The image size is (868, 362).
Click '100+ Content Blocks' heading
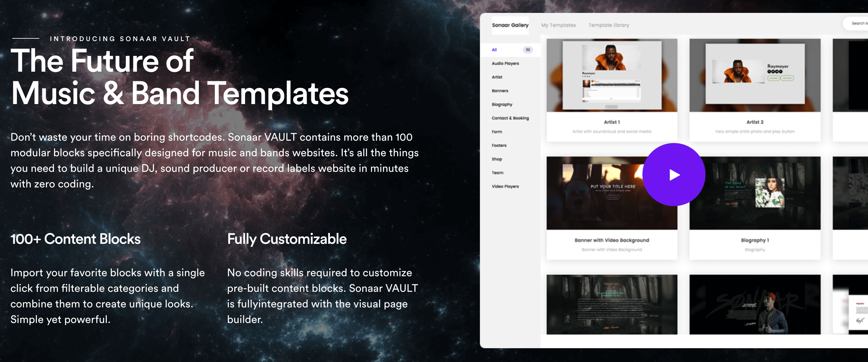[76, 239]
